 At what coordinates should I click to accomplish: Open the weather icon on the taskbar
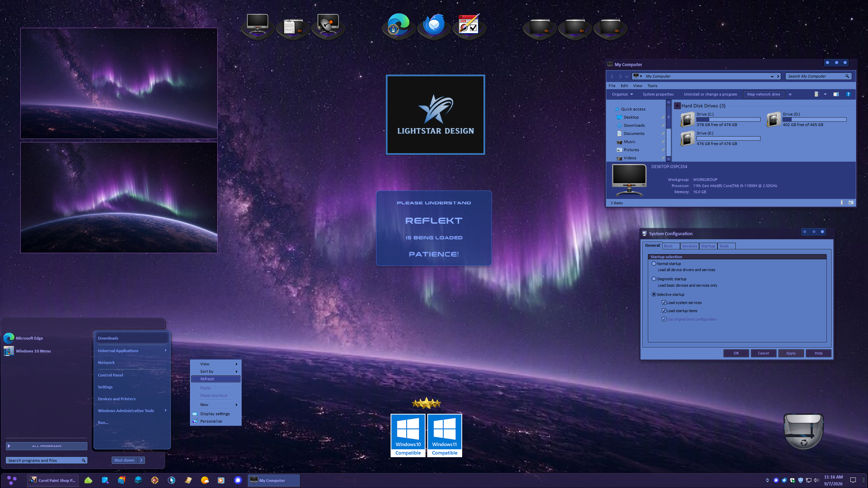(205, 480)
